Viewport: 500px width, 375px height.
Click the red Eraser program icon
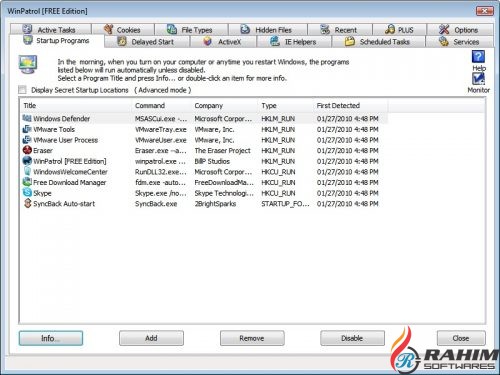tap(27, 150)
